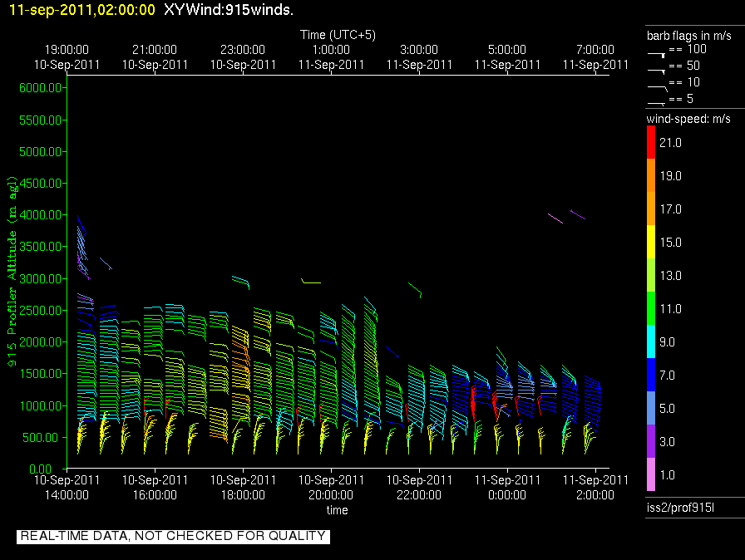
Task: Click the 6000.00 altitude tick label
Action: 41,88
